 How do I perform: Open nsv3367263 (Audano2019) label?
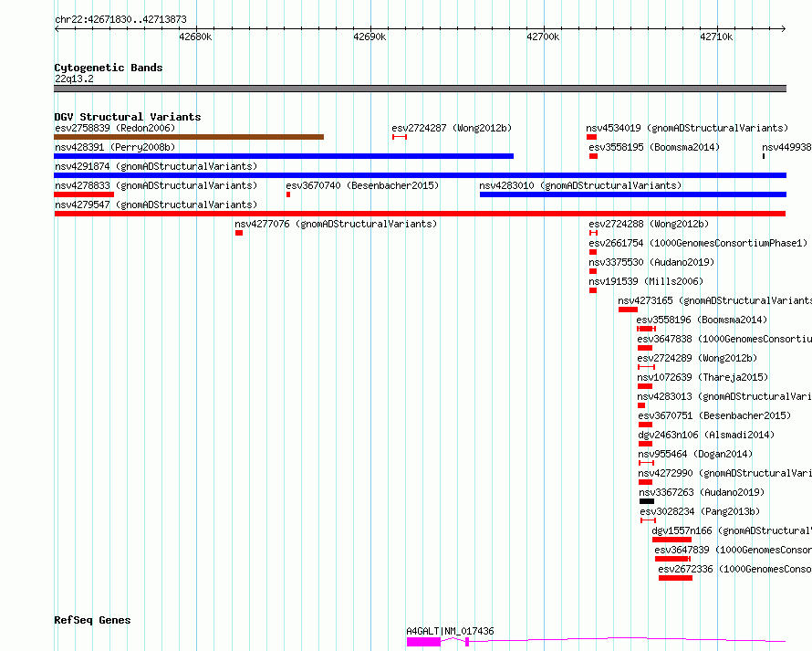[x=702, y=492]
